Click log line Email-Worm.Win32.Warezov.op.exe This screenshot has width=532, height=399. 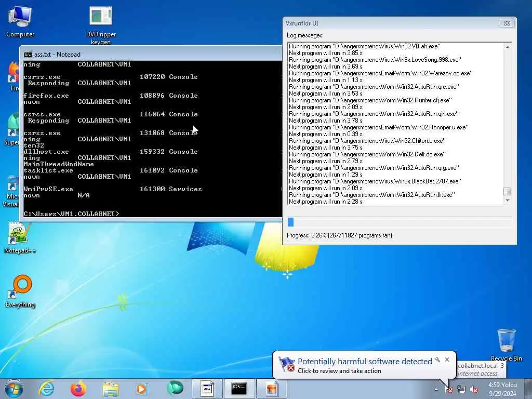point(381,73)
